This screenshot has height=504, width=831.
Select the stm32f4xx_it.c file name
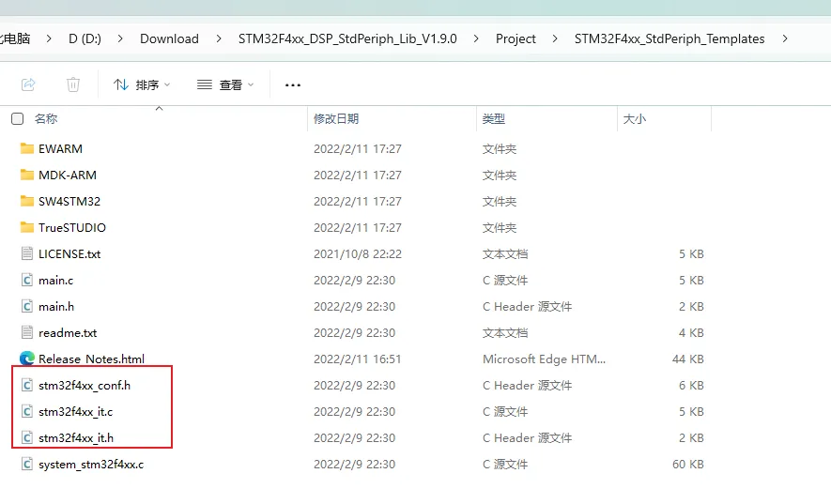click(x=75, y=411)
